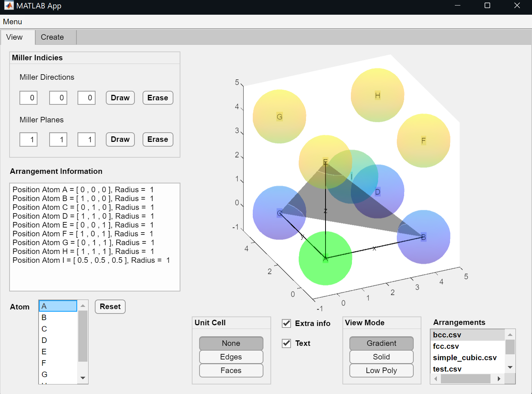Enable the Extra info checkbox
The width and height of the screenshot is (532, 394).
[x=286, y=323]
